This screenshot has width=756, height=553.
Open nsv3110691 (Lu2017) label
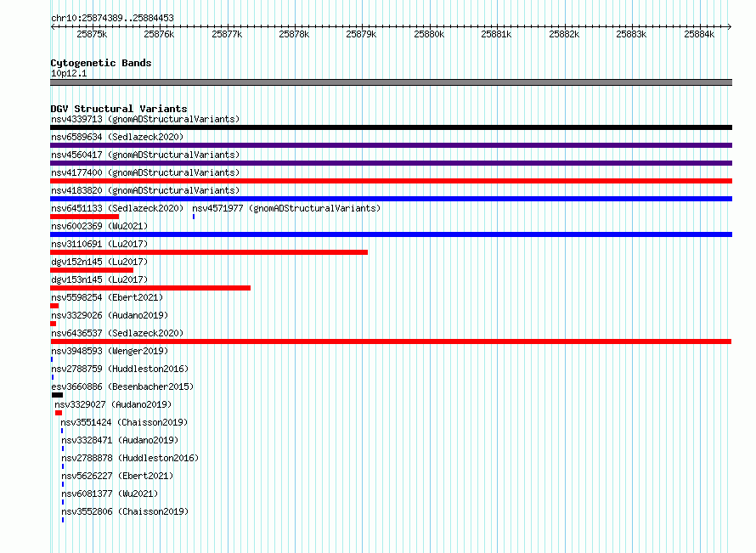coord(99,244)
